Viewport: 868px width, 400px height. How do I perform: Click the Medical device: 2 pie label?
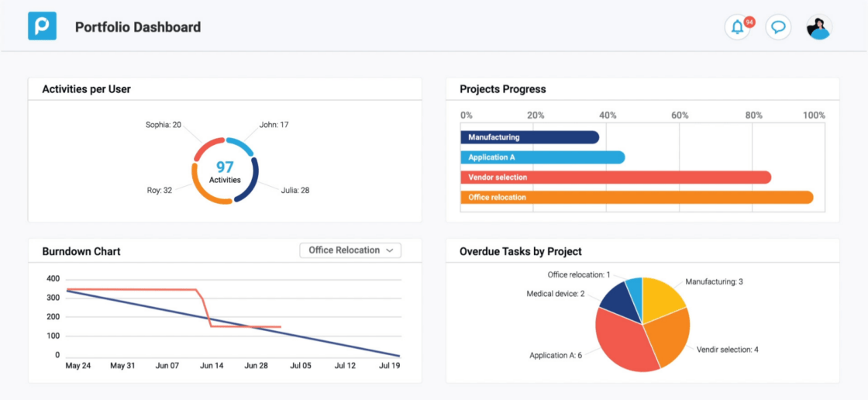click(556, 294)
